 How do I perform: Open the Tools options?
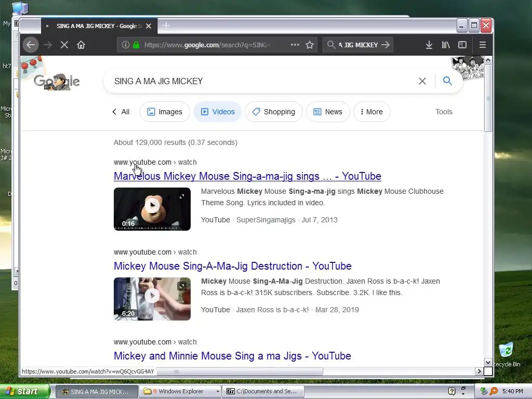[x=444, y=112]
